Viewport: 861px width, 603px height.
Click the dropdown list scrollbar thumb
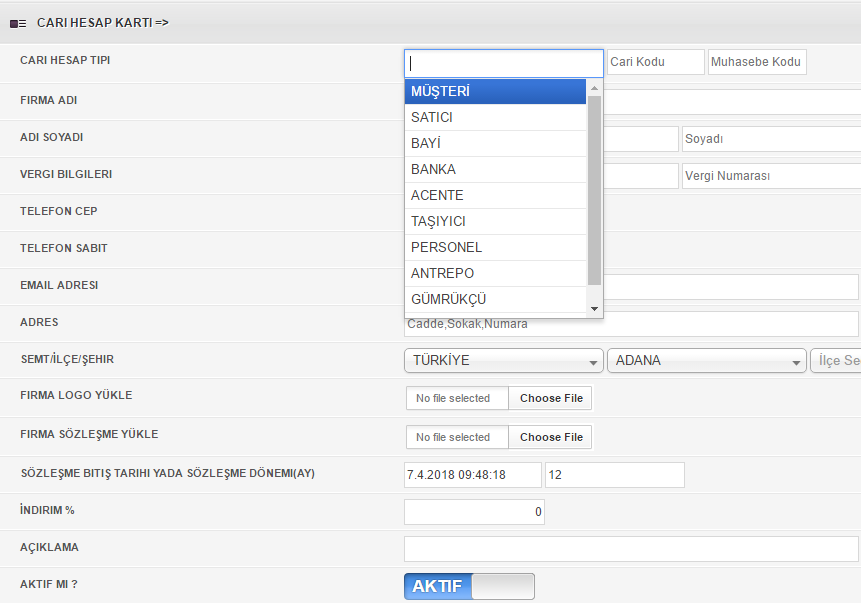coord(594,191)
